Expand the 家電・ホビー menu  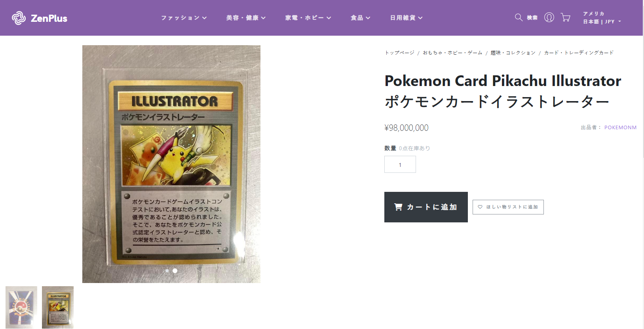pyautogui.click(x=308, y=18)
